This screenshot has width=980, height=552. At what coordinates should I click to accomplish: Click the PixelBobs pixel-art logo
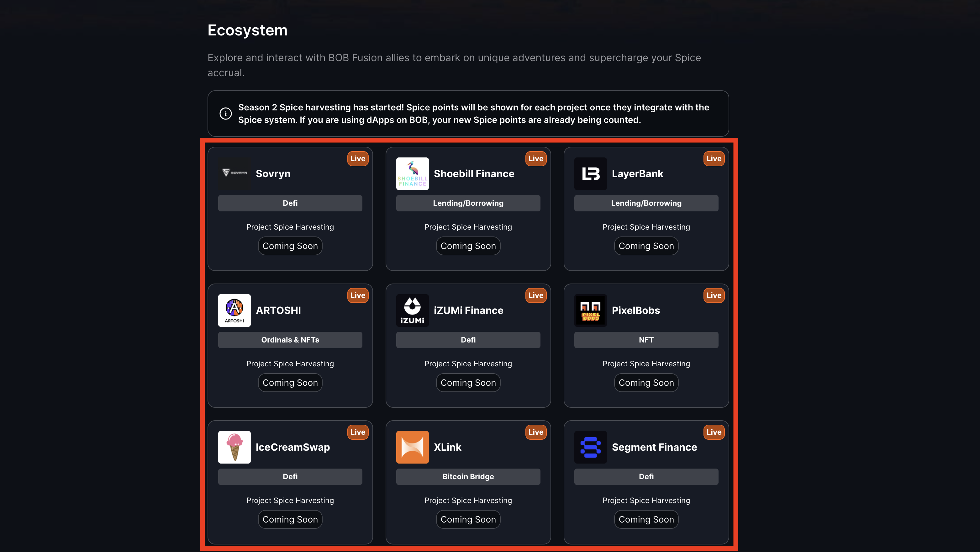(x=590, y=310)
